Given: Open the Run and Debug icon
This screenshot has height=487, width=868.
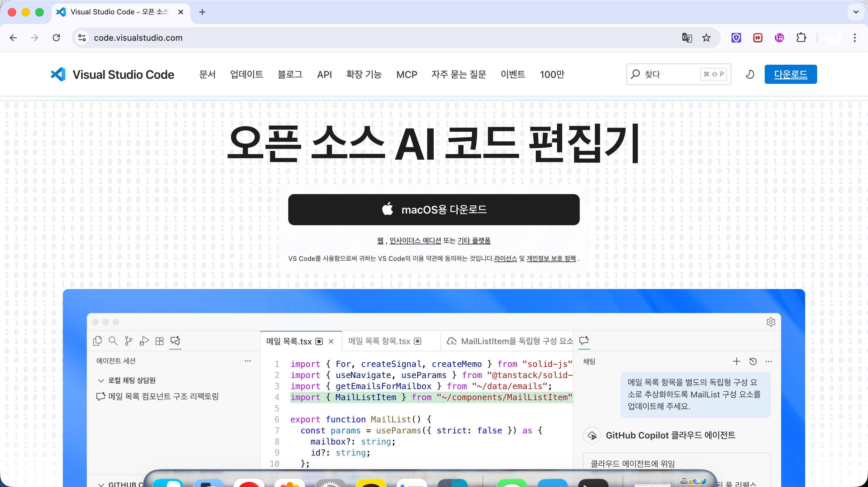Looking at the screenshot, I should (144, 341).
